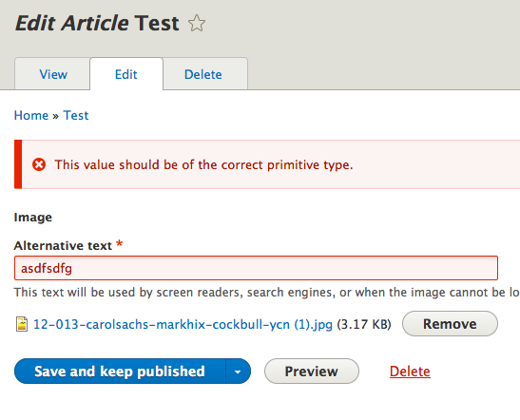Go to Home breadcrumb link

[31, 115]
